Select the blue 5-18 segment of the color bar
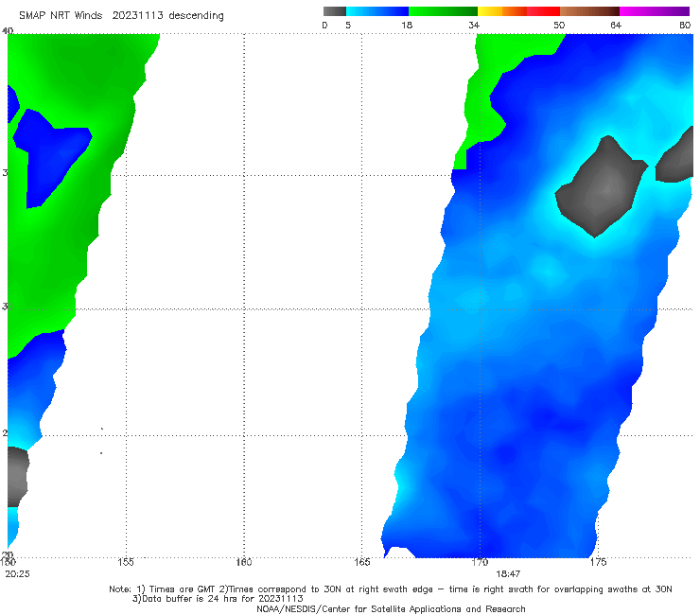Screen dimensions: 700x615 377,11
